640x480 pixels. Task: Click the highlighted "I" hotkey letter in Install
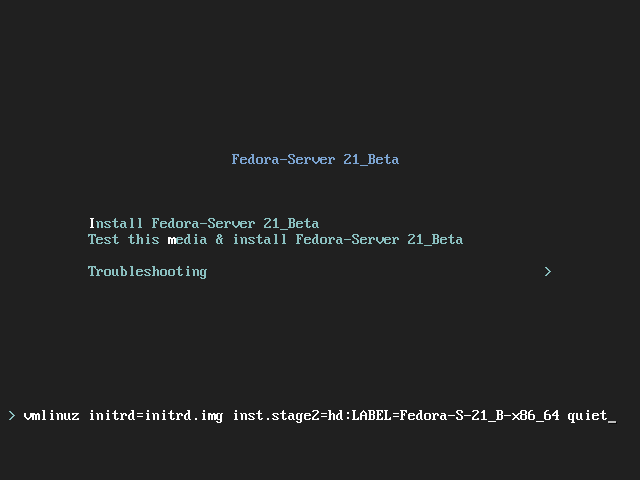[x=92, y=223]
